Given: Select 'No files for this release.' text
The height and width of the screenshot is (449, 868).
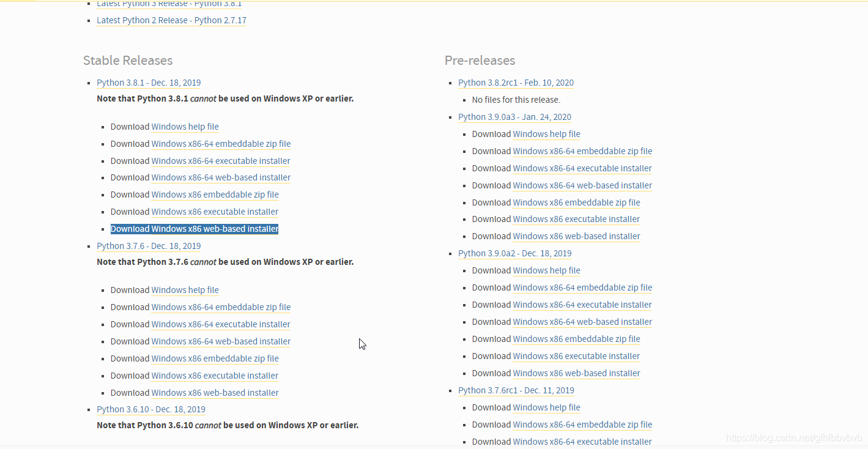Looking at the screenshot, I should (516, 100).
